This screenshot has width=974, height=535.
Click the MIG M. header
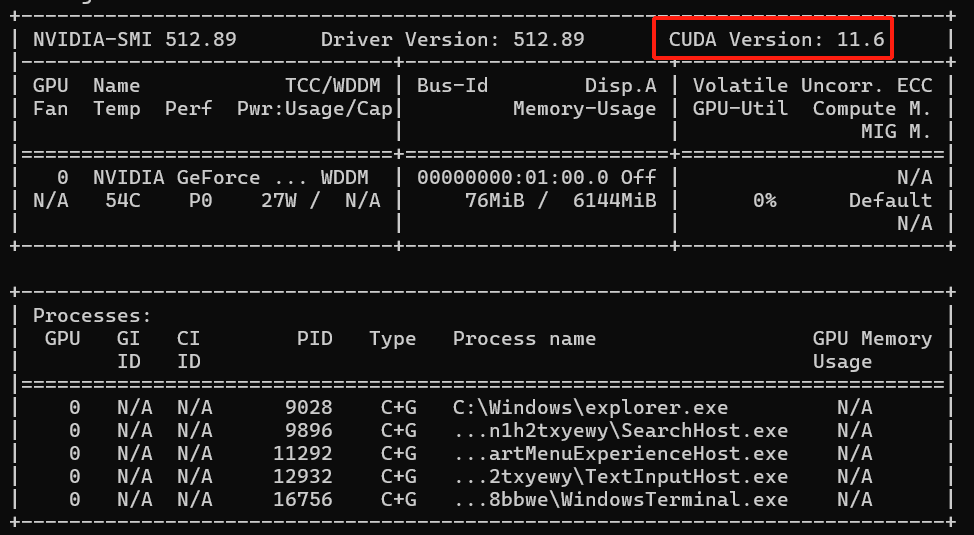click(896, 132)
